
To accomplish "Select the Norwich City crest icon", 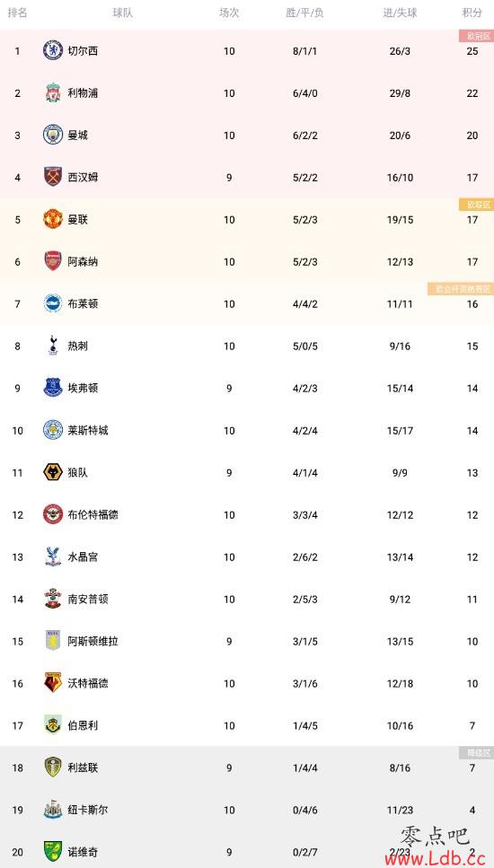I will (x=53, y=851).
